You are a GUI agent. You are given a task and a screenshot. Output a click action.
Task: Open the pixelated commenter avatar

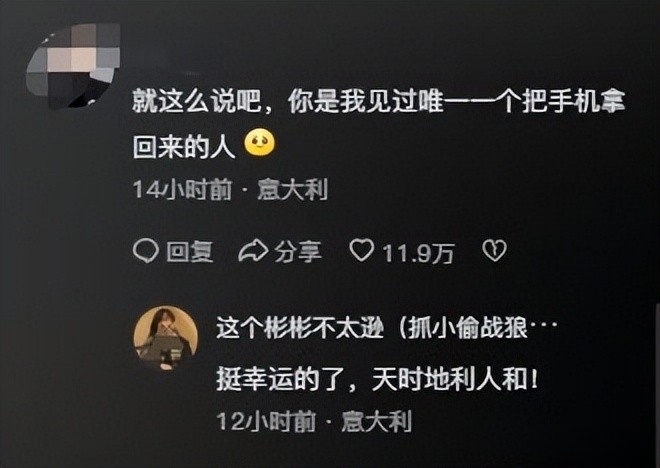[74, 66]
